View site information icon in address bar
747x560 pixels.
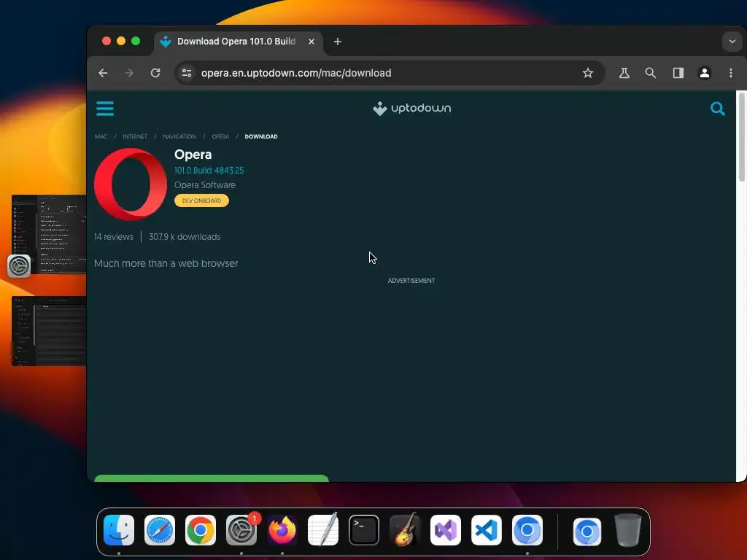[x=187, y=73]
